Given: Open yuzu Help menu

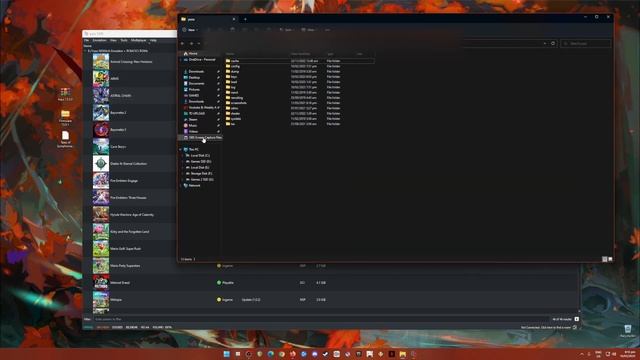Looking at the screenshot, I should 153,40.
